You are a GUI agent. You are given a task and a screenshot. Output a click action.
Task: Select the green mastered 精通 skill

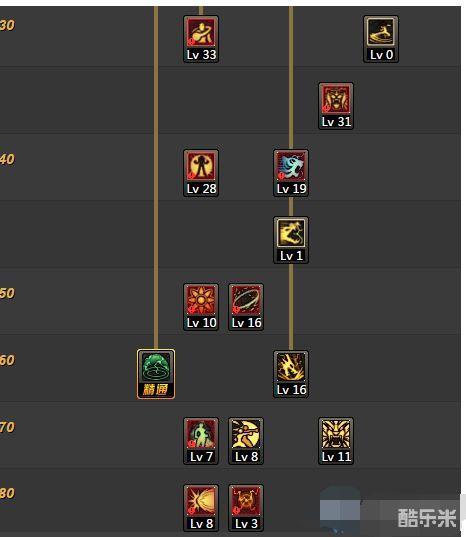[x=156, y=374]
